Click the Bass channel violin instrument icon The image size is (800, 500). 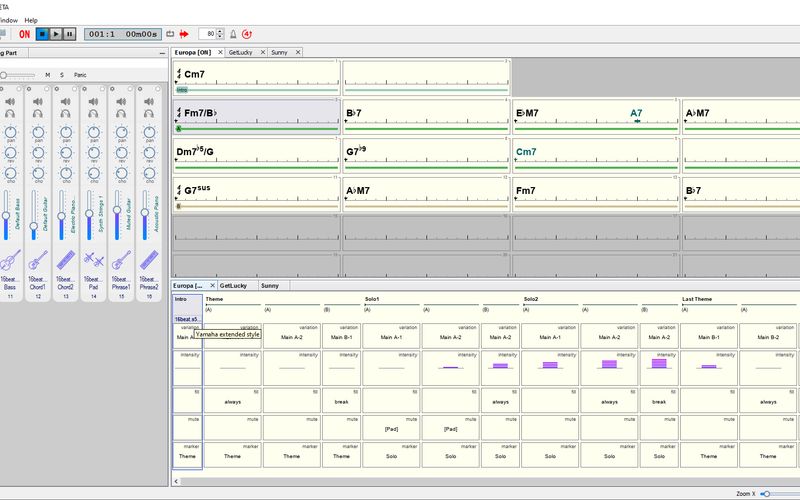10,260
